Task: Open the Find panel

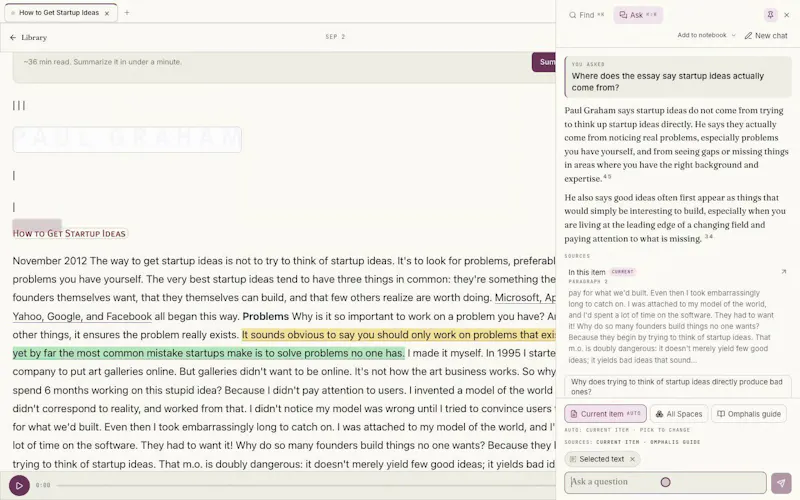Action: tap(586, 15)
